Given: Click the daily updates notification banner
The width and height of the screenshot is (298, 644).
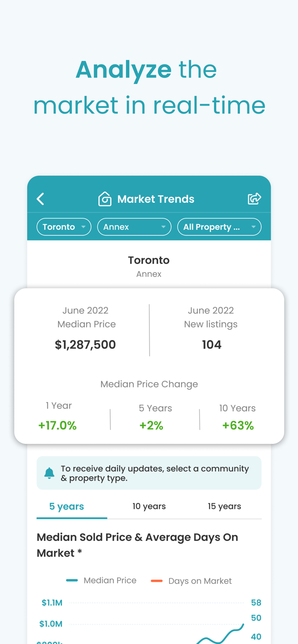Looking at the screenshot, I should 149,473.
